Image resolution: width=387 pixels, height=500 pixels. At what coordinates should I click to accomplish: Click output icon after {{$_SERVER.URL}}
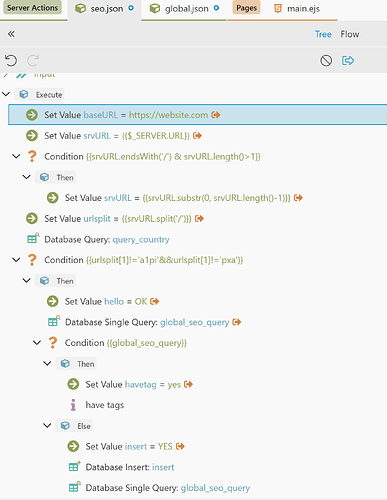click(197, 136)
